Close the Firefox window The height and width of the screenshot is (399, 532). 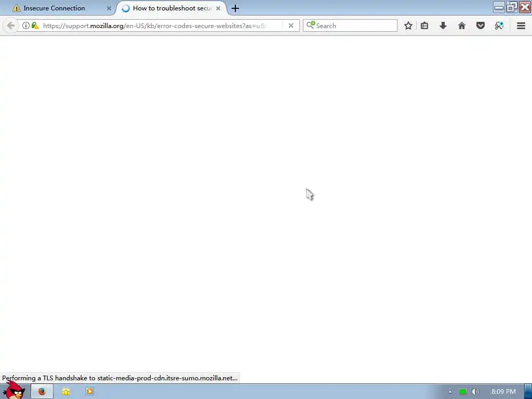[x=525, y=7]
